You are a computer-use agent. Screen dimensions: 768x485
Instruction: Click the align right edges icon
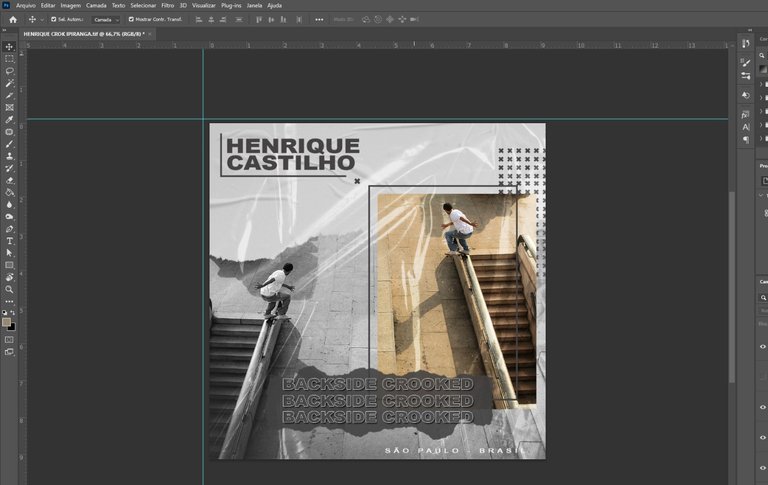tap(223, 20)
